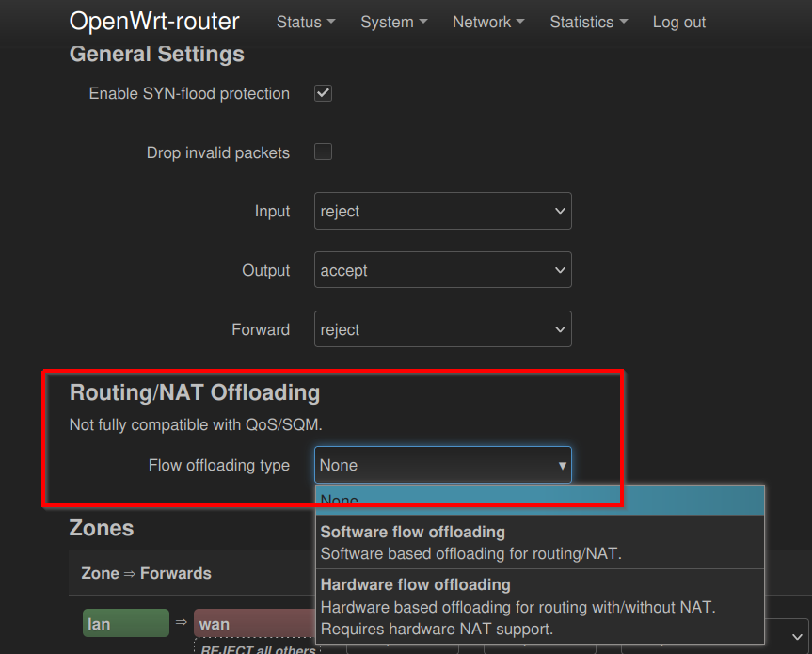Click the arrow icon between lan and wan
Image resolution: width=812 pixels, height=654 pixels.
182,622
